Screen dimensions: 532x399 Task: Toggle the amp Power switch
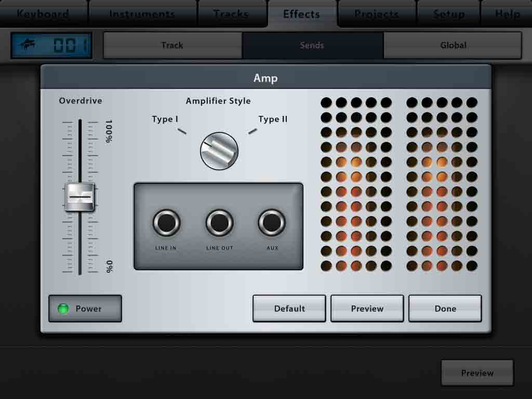[85, 308]
